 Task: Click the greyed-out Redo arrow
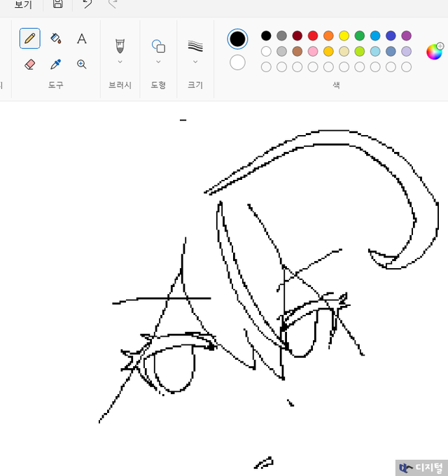click(x=113, y=3)
